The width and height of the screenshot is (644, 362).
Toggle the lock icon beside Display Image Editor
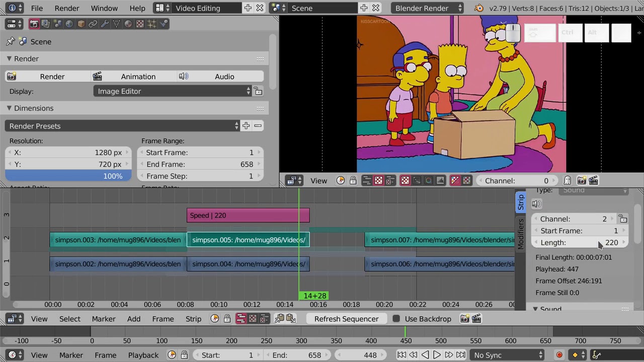coord(258,91)
